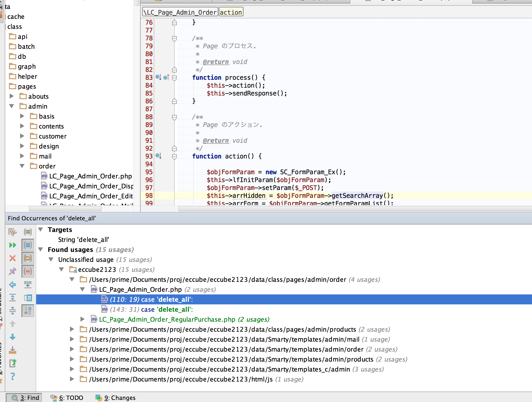Toggle Group by package folder button

[28, 258]
